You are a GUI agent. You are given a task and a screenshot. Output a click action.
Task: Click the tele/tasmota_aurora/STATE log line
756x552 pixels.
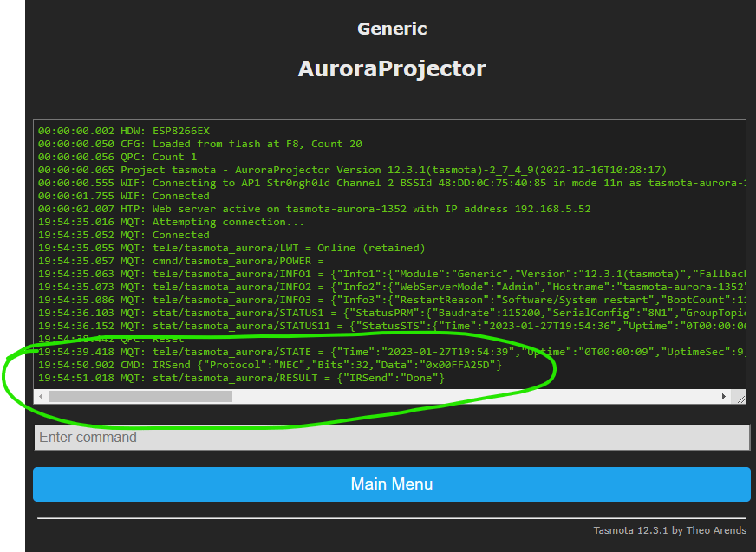347,352
